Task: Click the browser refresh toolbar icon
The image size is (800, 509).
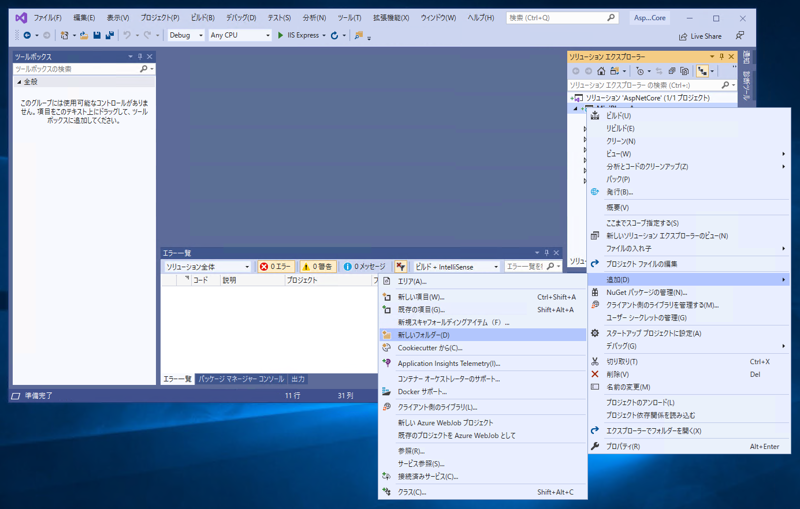Action: click(334, 35)
